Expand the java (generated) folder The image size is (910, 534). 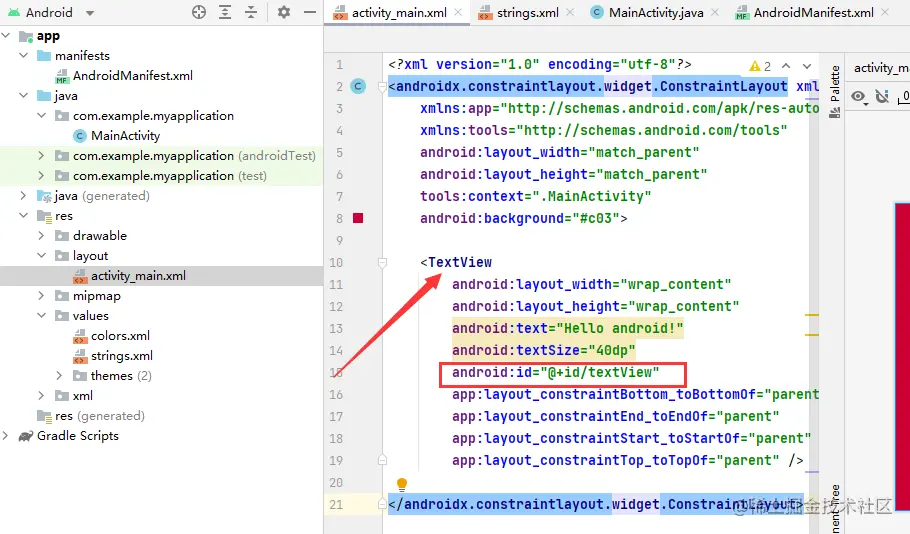click(23, 196)
